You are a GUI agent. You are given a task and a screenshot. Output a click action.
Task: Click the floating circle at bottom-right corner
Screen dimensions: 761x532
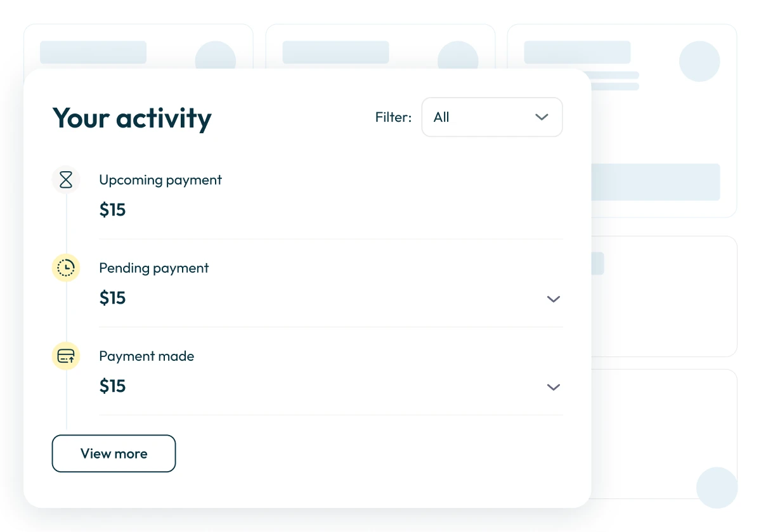[717, 488]
